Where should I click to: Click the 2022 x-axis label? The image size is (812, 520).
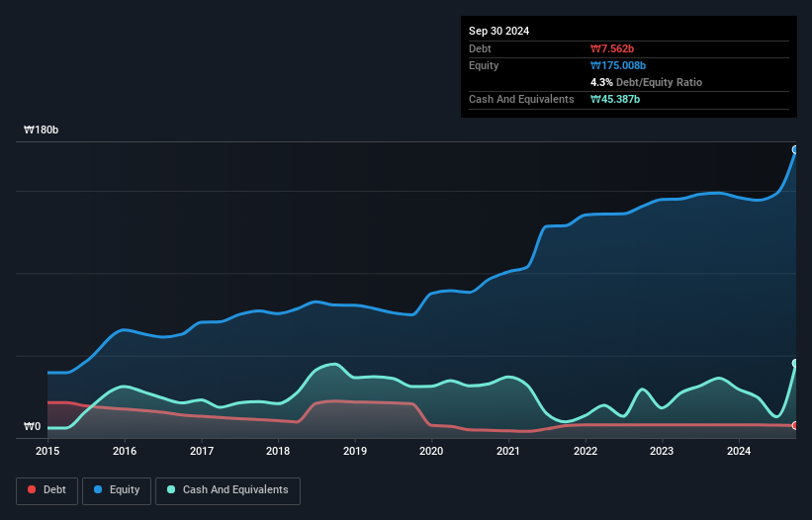[586, 451]
